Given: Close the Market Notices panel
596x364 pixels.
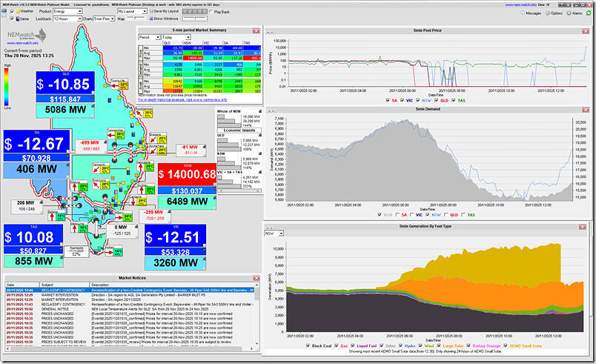Looking at the screenshot, I should [256, 278].
